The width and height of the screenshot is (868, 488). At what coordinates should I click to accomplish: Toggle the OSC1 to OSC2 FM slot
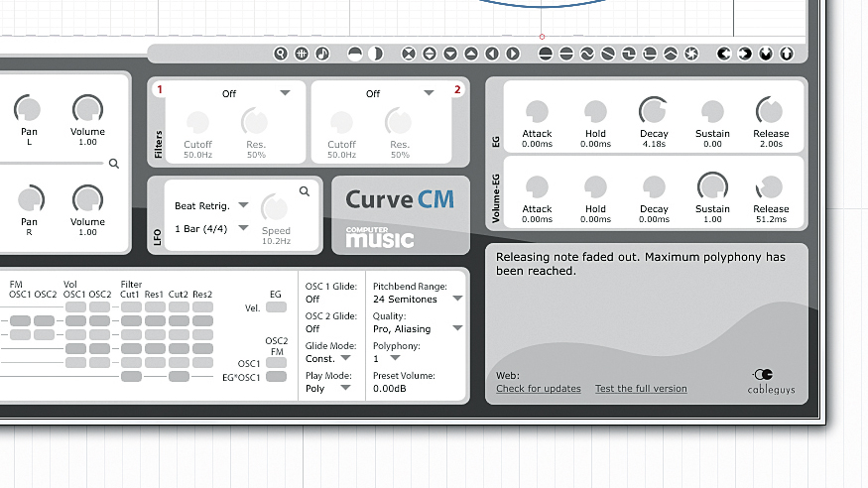click(x=276, y=363)
